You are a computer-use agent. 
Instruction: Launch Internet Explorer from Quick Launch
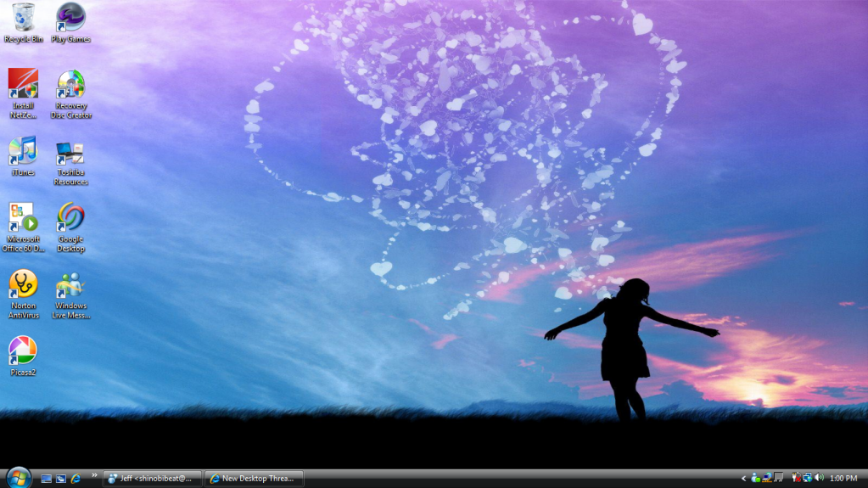(x=76, y=478)
